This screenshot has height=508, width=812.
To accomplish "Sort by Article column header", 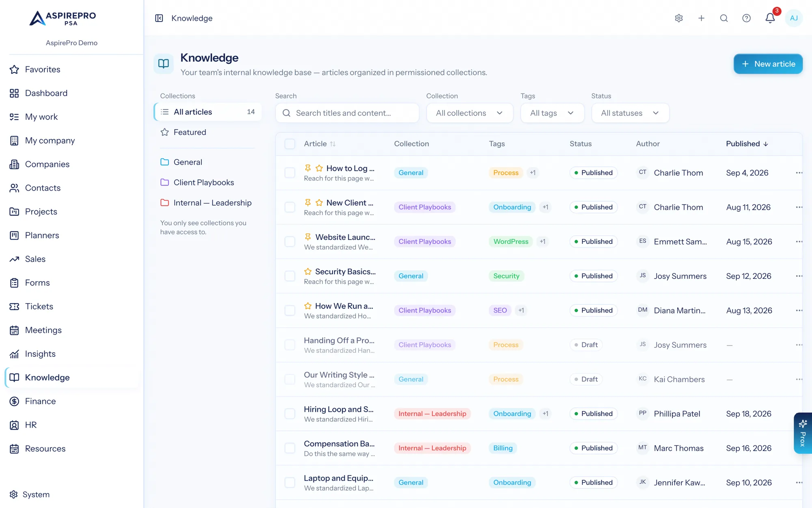I will (320, 144).
